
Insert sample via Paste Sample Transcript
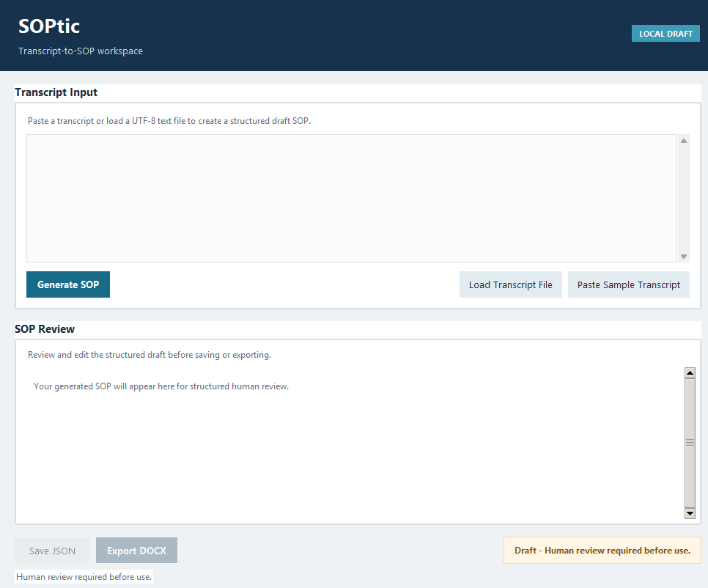pyautogui.click(x=629, y=284)
